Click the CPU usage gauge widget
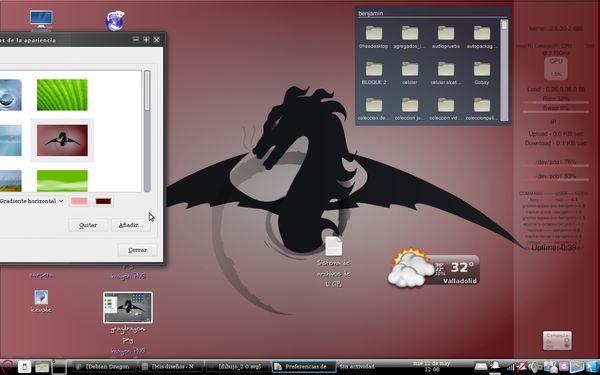 [556, 68]
